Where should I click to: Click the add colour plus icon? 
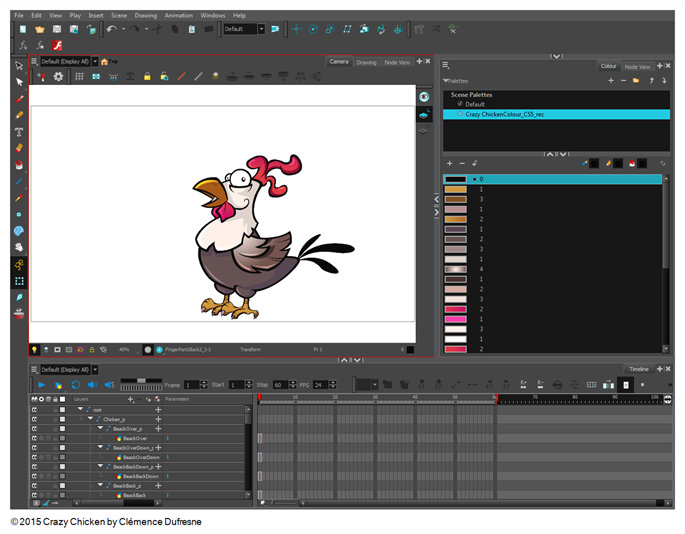point(450,163)
